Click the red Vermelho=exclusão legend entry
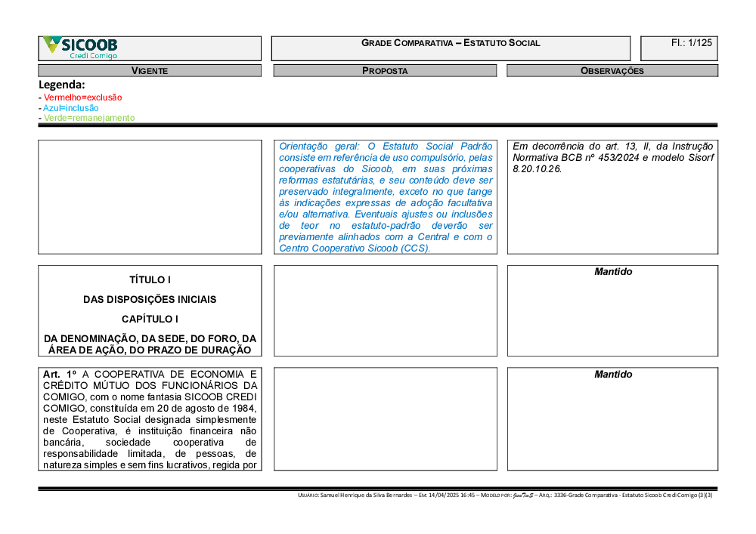 82,97
